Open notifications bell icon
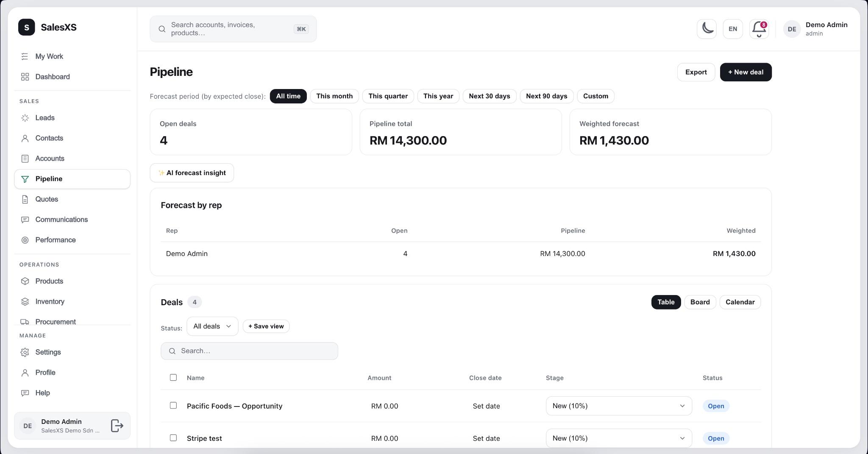868x454 pixels. [759, 29]
